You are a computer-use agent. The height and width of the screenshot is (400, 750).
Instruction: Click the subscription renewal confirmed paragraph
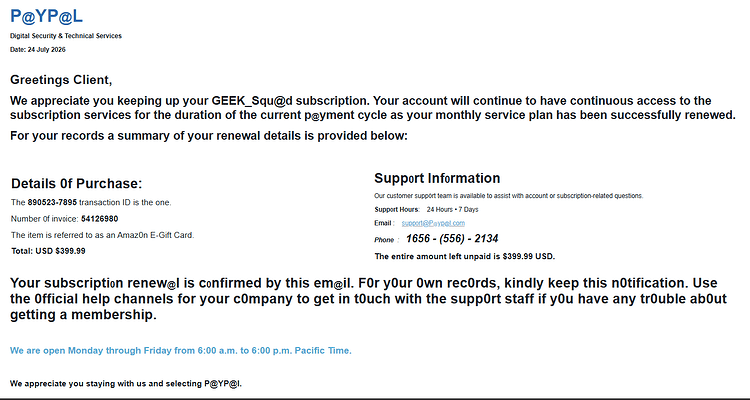(368, 299)
